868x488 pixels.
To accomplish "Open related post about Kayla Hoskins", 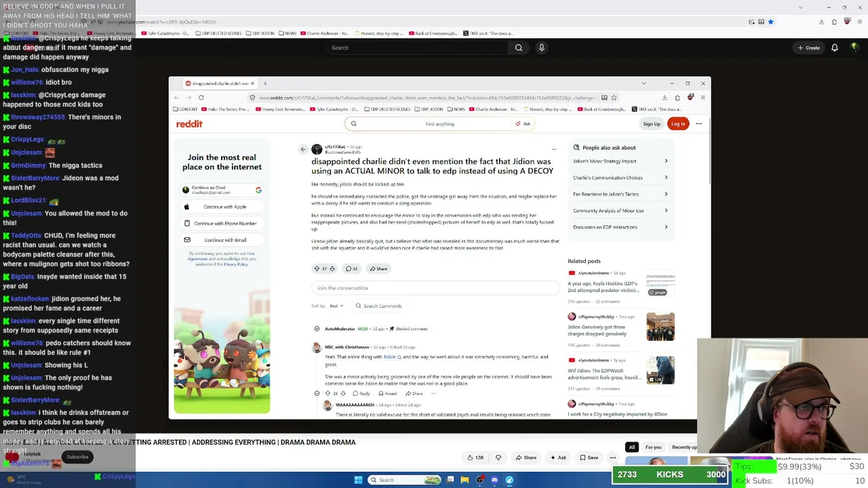I will (604, 287).
